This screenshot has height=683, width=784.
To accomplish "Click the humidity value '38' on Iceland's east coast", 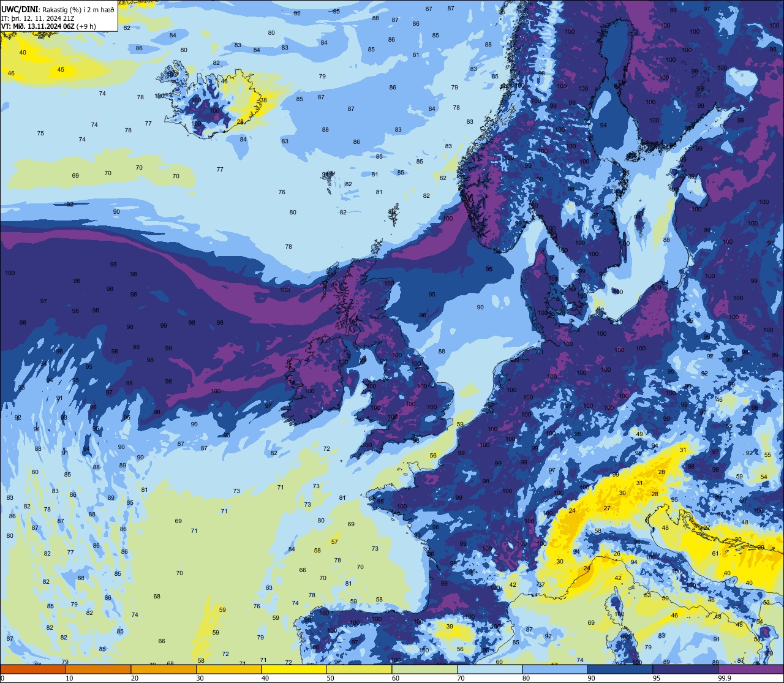I will 263,100.
